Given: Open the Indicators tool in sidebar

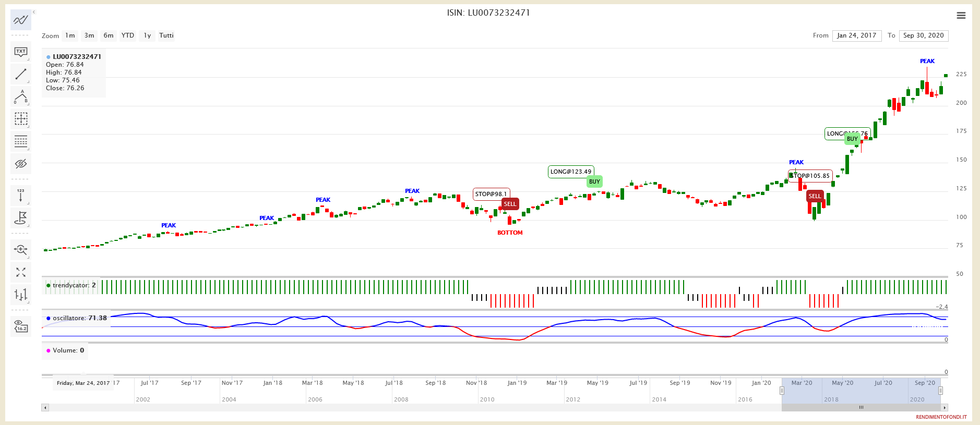Looking at the screenshot, I should [x=20, y=20].
